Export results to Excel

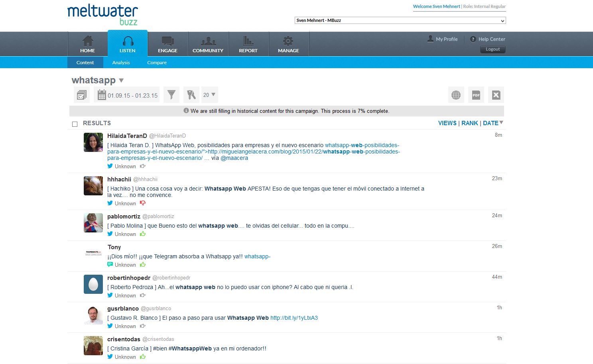496,95
